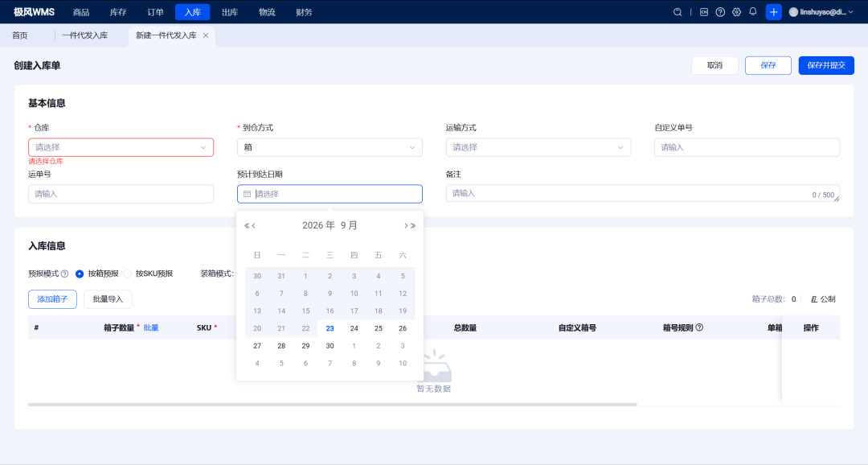This screenshot has height=465, width=868.
Task: Click the horizontal table scrollbar
Action: (x=332, y=405)
